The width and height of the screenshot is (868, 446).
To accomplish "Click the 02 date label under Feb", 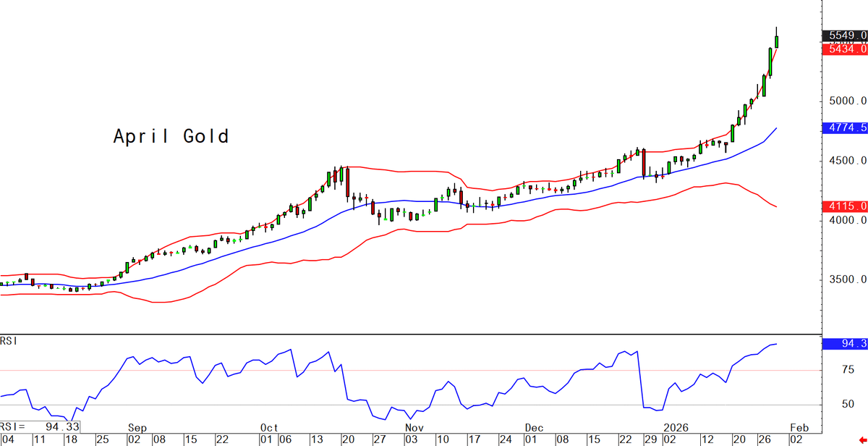I will (x=796, y=439).
